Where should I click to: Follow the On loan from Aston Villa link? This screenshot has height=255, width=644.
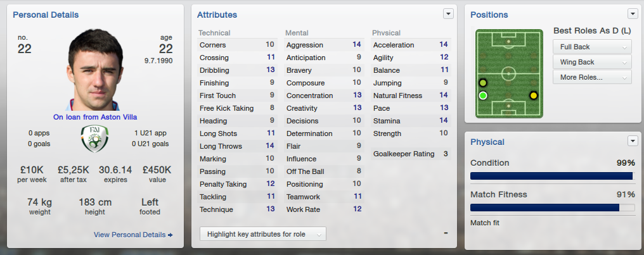tap(94, 117)
